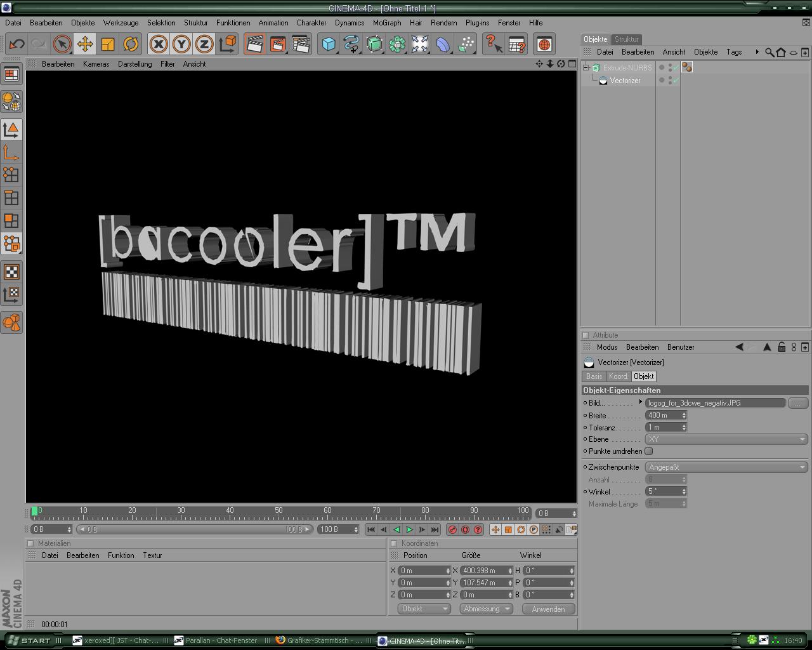Toggle Y axis lock
This screenshot has height=650, width=812.
[181, 44]
